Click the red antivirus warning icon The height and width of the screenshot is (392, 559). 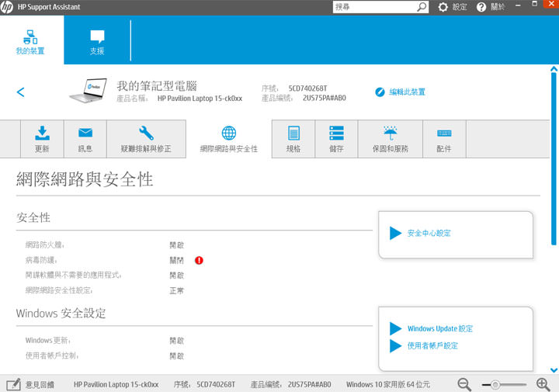199,260
